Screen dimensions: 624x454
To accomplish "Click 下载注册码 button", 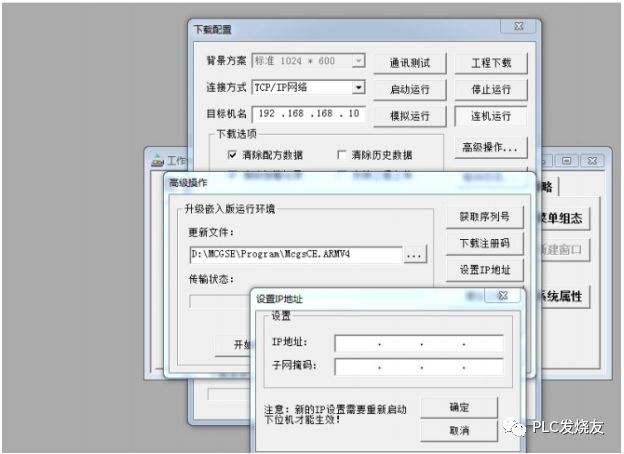I will coord(484,243).
